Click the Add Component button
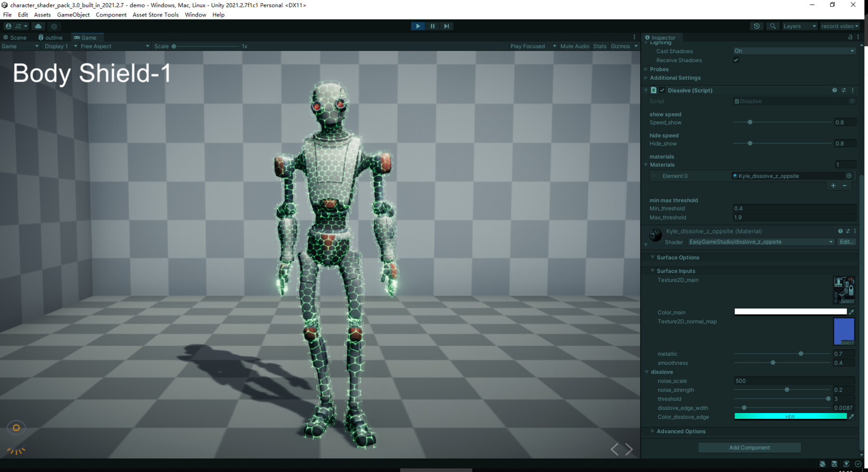Image resolution: width=868 pixels, height=472 pixels. point(749,447)
